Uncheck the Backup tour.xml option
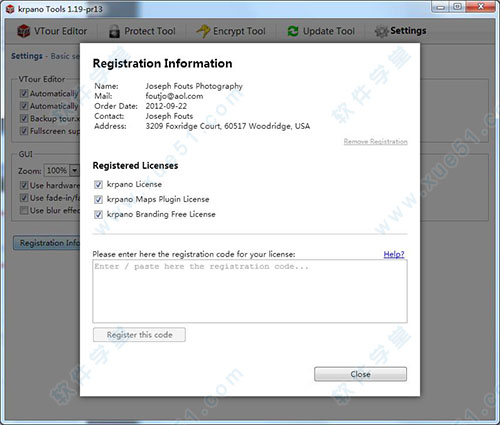 tap(24, 118)
